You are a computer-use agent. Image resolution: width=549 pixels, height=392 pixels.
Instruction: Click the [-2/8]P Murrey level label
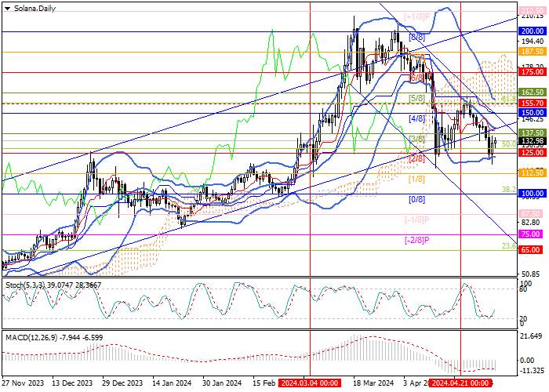(416, 240)
